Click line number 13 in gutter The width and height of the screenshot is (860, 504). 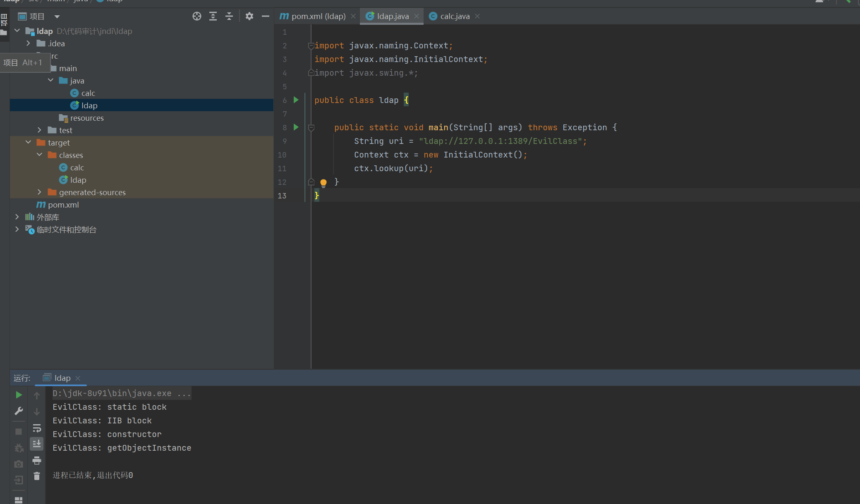(282, 196)
